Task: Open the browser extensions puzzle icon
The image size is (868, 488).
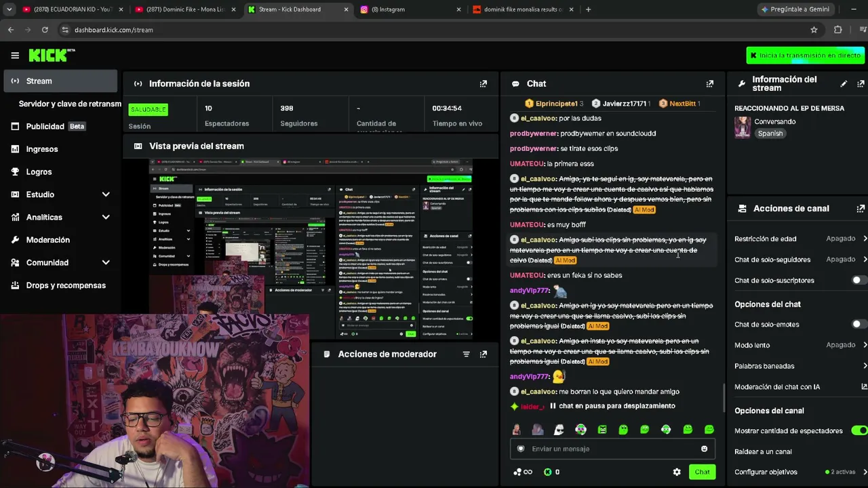Action: tap(838, 30)
